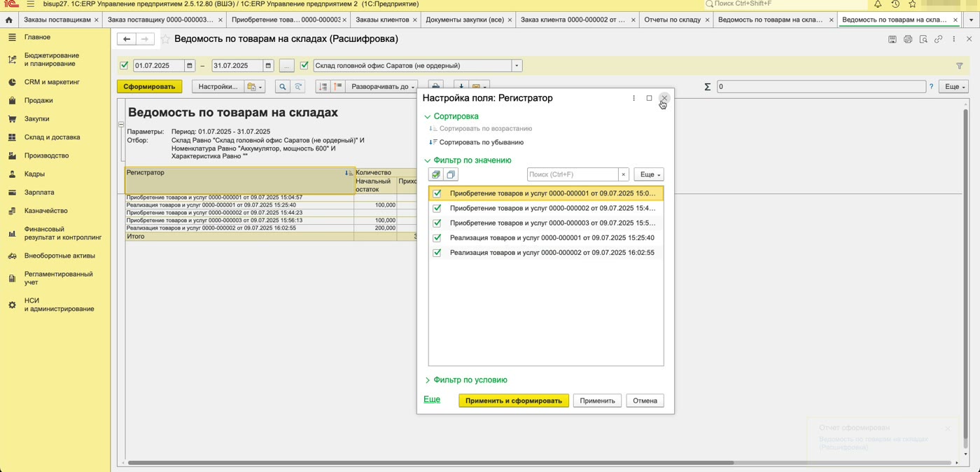Click the home page icon
Viewport: 980px width, 472px height.
point(8,20)
